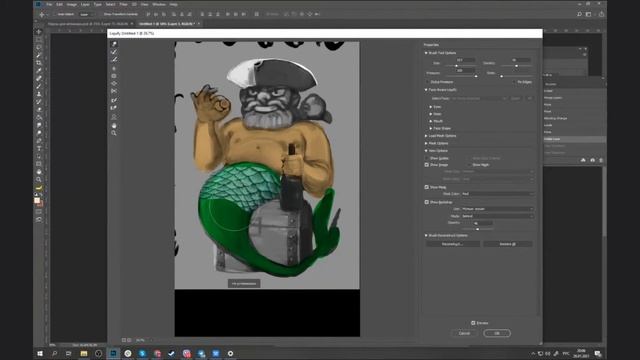The height and width of the screenshot is (360, 640).
Task: Select the Face tool in Liquify
Action: 114,117
